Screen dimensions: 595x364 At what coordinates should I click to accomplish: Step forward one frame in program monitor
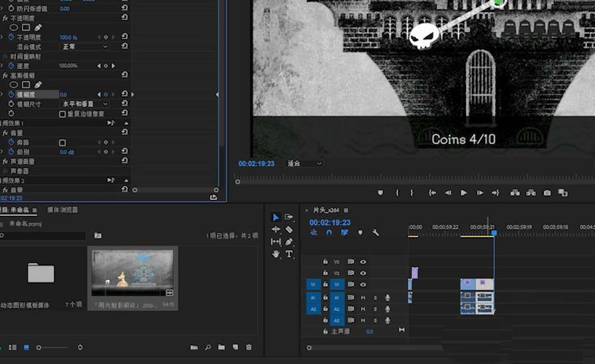click(479, 193)
